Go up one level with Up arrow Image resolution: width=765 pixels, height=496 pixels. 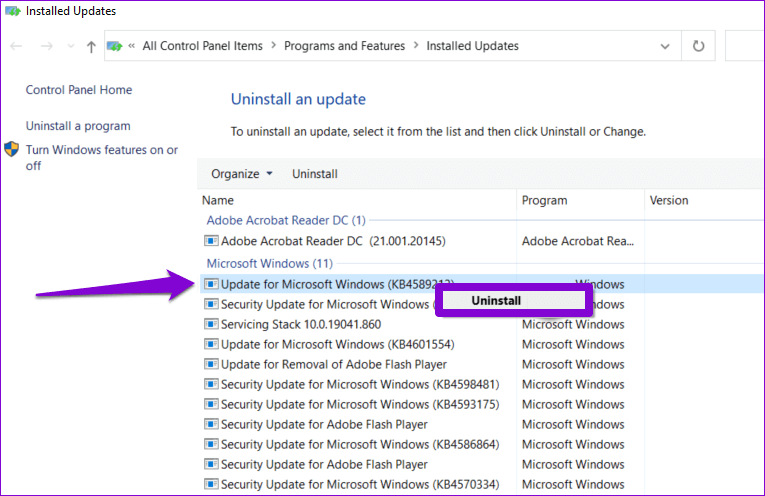click(91, 46)
